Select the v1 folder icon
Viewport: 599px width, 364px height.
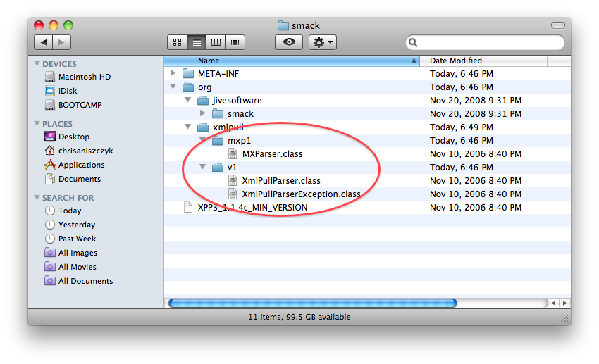tap(218, 167)
